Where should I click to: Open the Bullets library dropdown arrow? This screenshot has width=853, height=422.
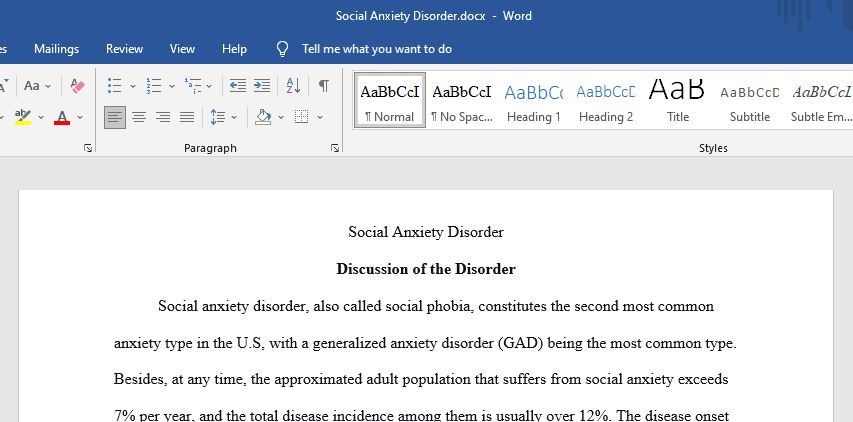point(133,86)
